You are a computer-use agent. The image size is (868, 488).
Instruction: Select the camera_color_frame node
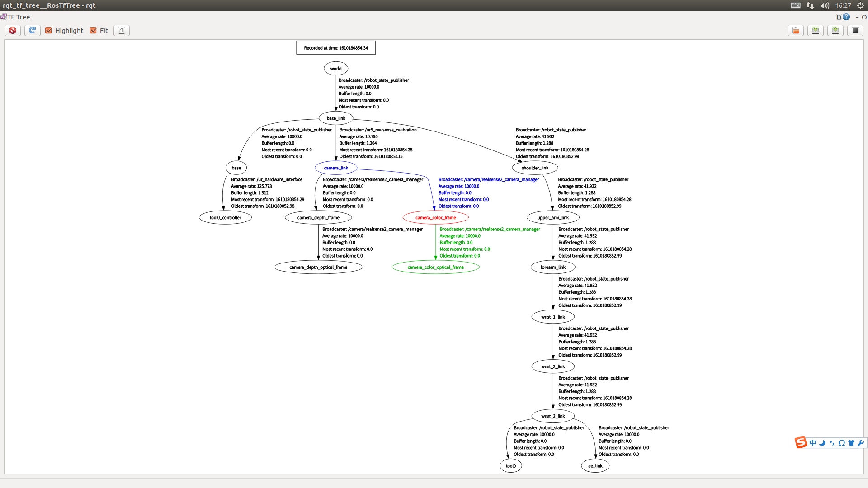click(x=435, y=217)
